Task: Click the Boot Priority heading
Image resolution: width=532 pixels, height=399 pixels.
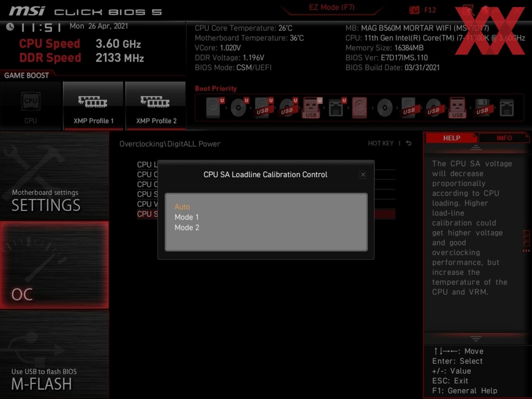Action: click(x=216, y=88)
